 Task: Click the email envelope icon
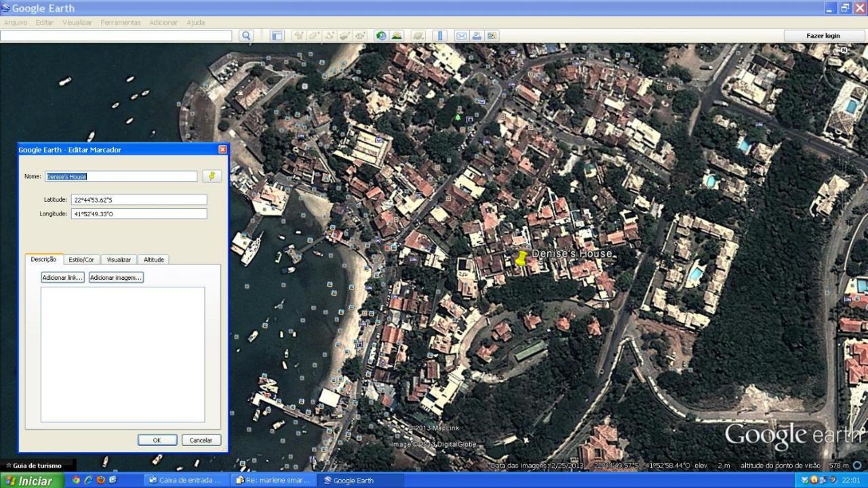[462, 36]
